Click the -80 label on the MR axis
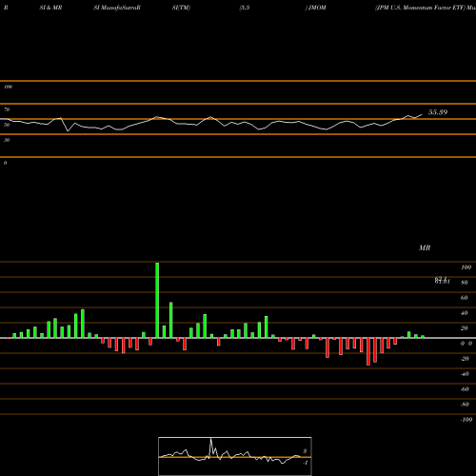The height and width of the screenshot is (476, 476). coord(465,405)
